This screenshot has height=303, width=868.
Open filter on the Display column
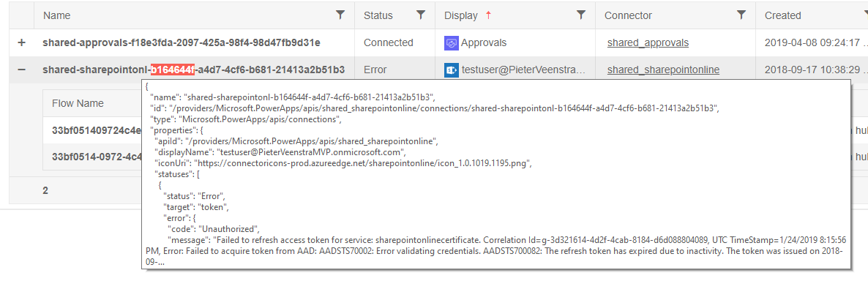580,15
